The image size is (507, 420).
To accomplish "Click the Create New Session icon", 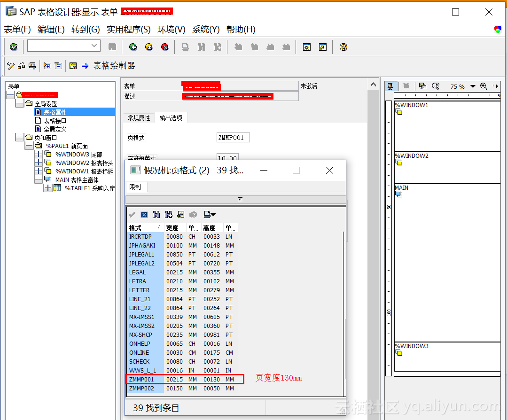I will [306, 47].
